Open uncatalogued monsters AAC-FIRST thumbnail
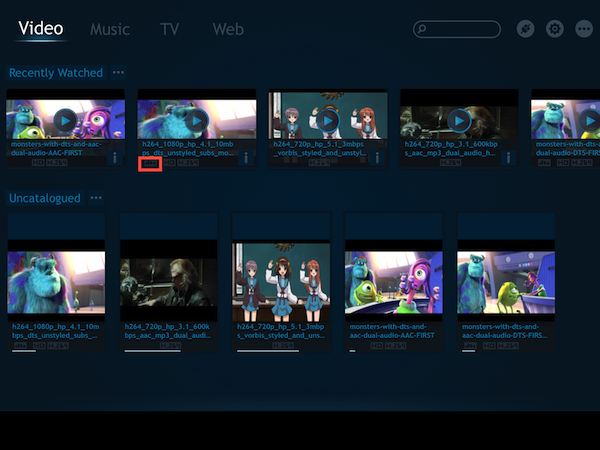This screenshot has width=600, height=450. (x=394, y=280)
